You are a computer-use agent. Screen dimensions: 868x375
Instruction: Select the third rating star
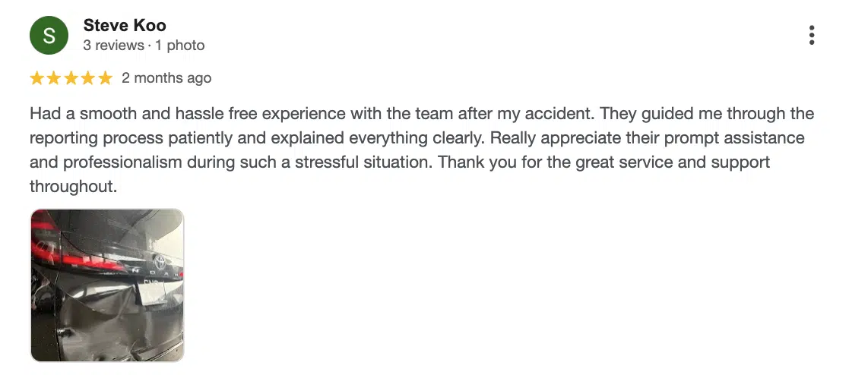tap(71, 78)
